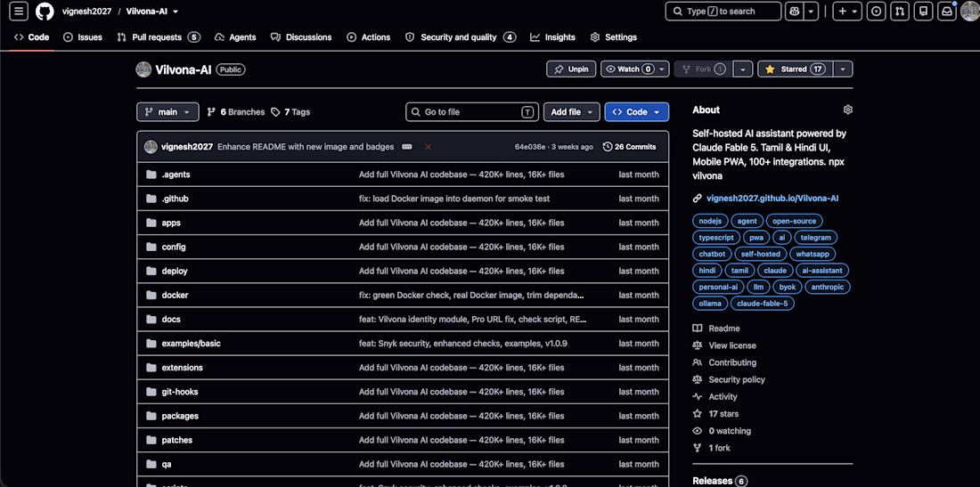
Task: View 7 Tags link
Action: 290,112
